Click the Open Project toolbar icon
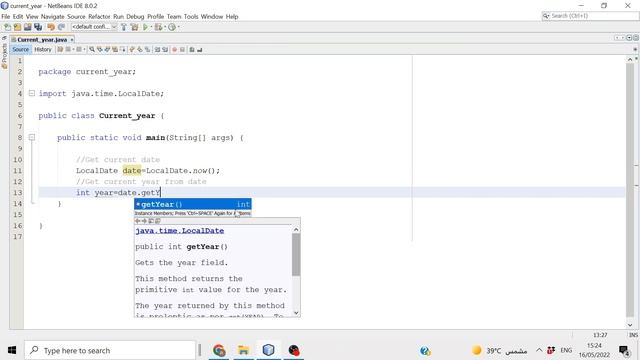Screen dimensions: 640x360 click(27, 27)
